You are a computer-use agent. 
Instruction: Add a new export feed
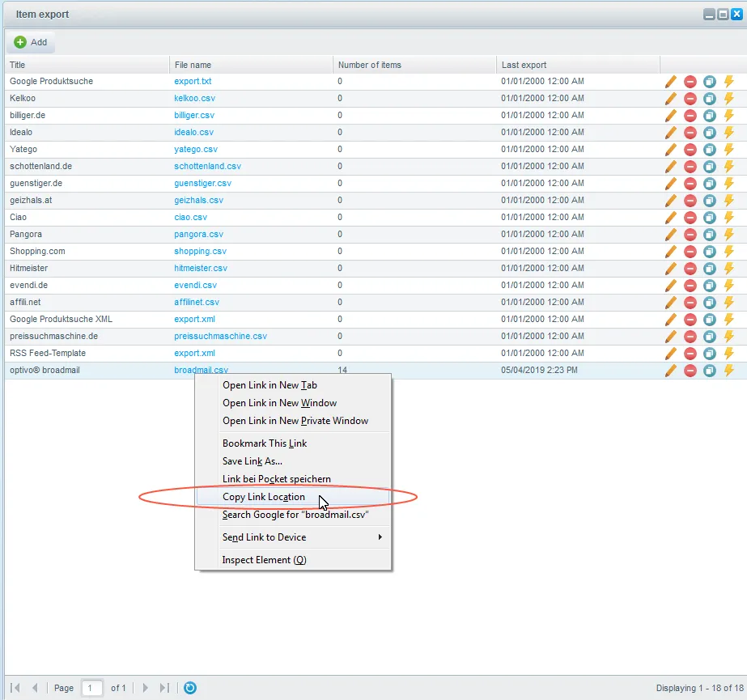pyautogui.click(x=31, y=42)
